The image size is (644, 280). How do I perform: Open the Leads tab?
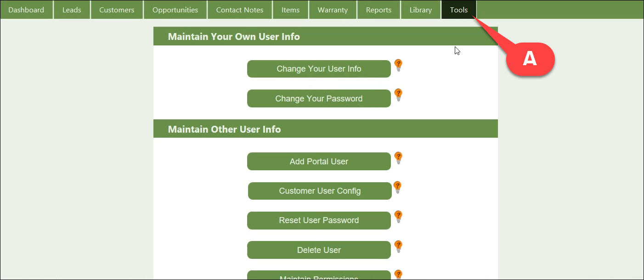point(72,10)
